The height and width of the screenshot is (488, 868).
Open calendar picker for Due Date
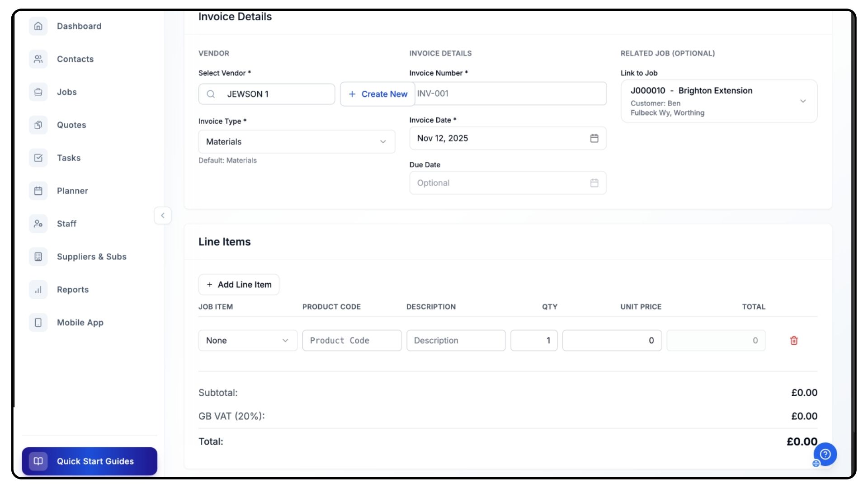pos(594,183)
